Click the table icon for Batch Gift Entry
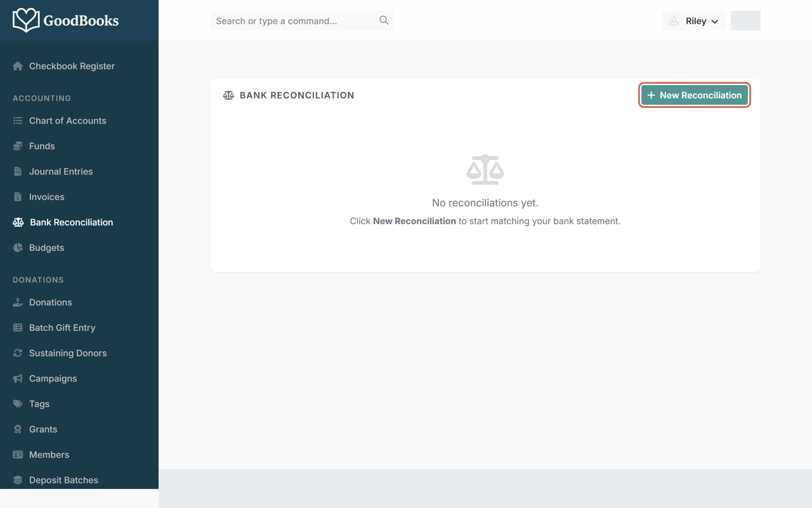Image resolution: width=812 pixels, height=508 pixels. (x=18, y=328)
